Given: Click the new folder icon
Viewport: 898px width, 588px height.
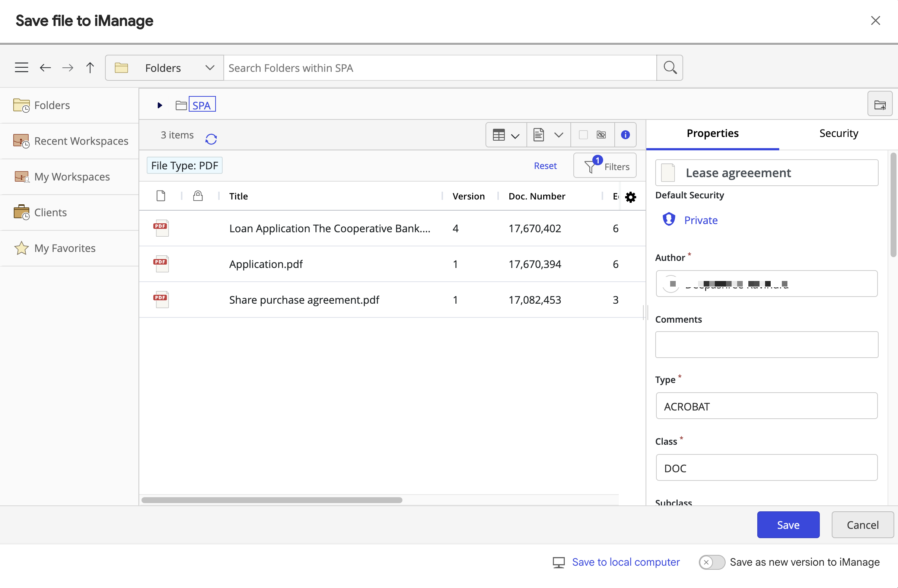Looking at the screenshot, I should [879, 105].
